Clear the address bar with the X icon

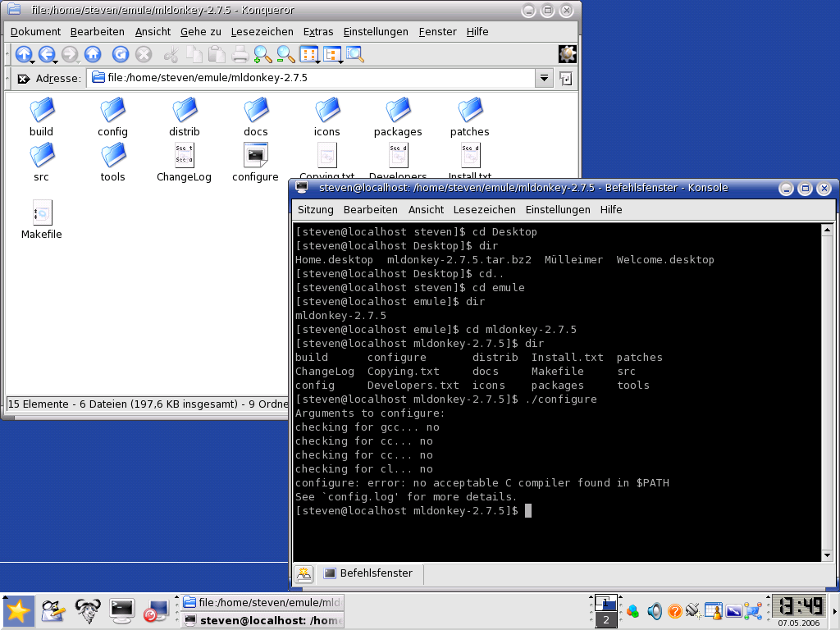[23, 79]
